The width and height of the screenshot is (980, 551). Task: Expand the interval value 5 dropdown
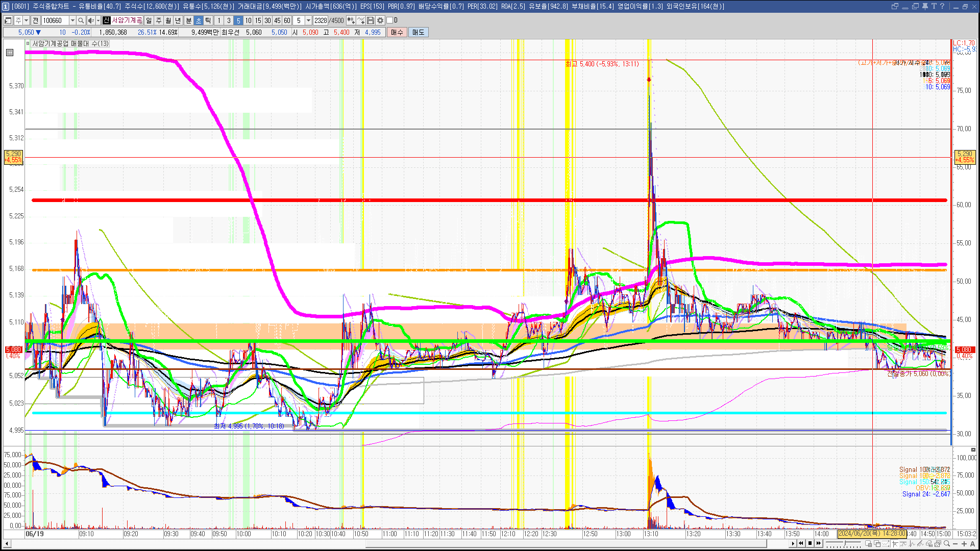308,20
